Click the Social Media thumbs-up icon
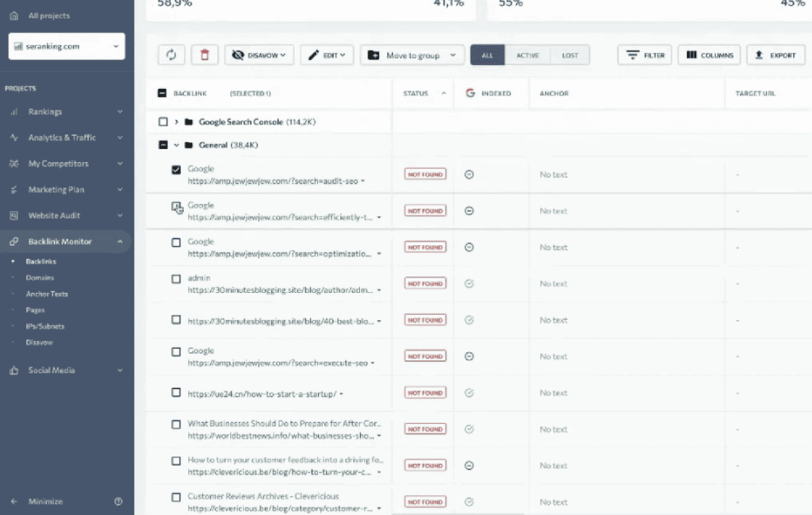This screenshot has width=812, height=515. pos(14,370)
